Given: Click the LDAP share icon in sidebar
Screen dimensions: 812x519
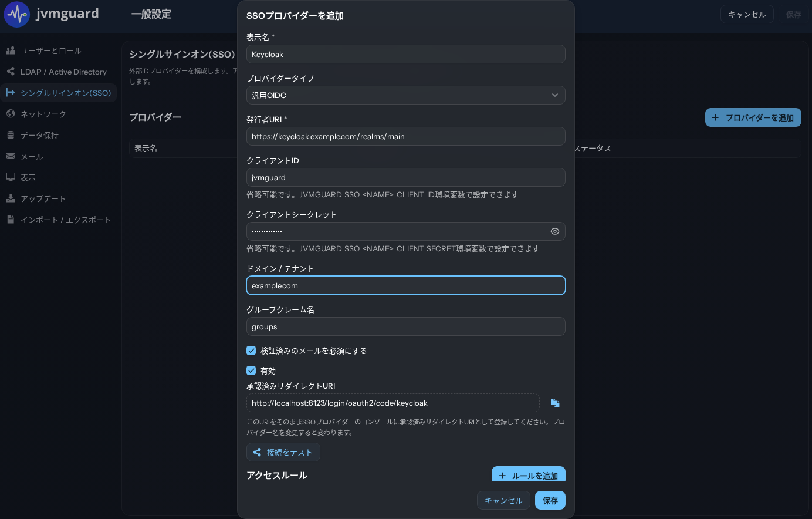Looking at the screenshot, I should (11, 72).
